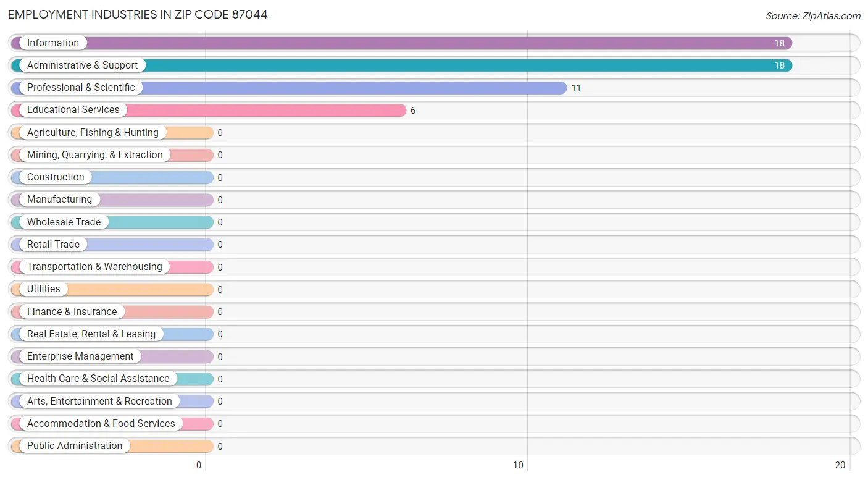Select the Retail Trade label
The image size is (868, 480).
(x=53, y=245)
